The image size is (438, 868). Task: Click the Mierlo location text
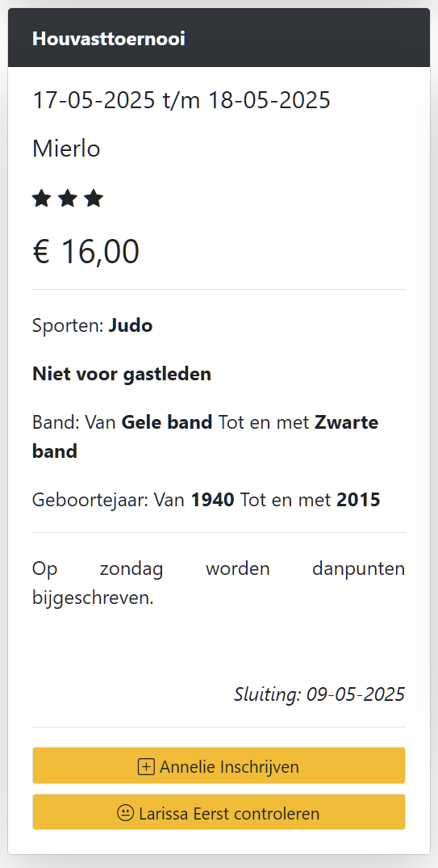pos(66,149)
